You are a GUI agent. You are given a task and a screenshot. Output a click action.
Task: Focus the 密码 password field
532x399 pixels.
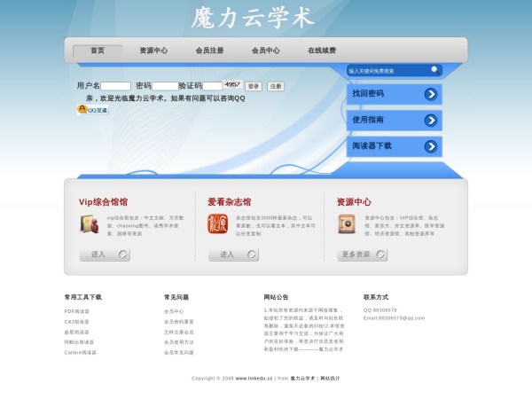click(x=165, y=86)
